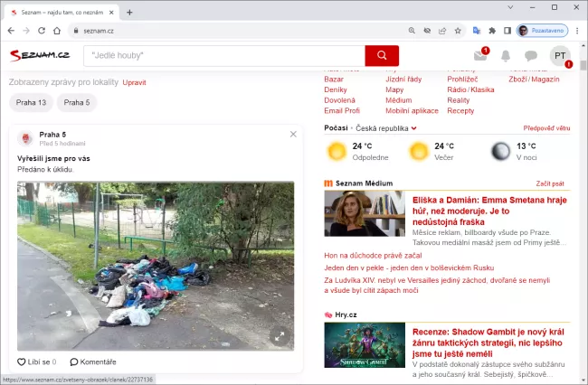The width and height of the screenshot is (588, 385).
Task: Bookmark this page with the star icon
Action: [458, 31]
